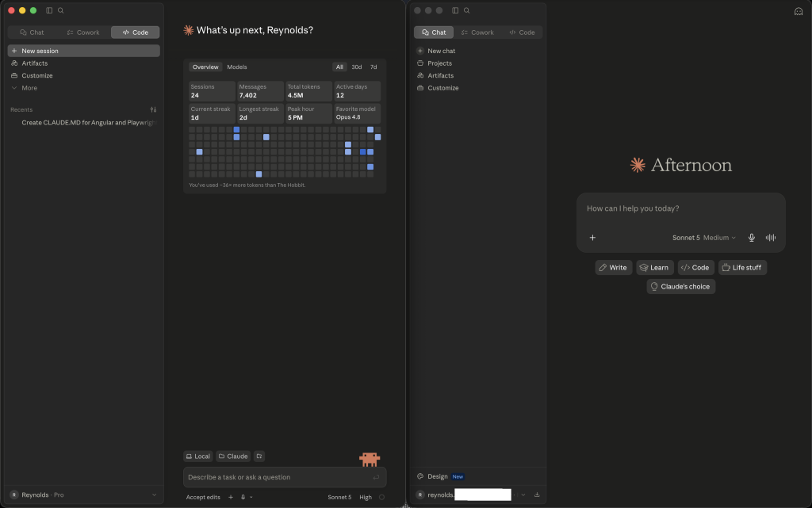Click the ghost incognito chat icon
The image size is (812, 508).
point(798,11)
